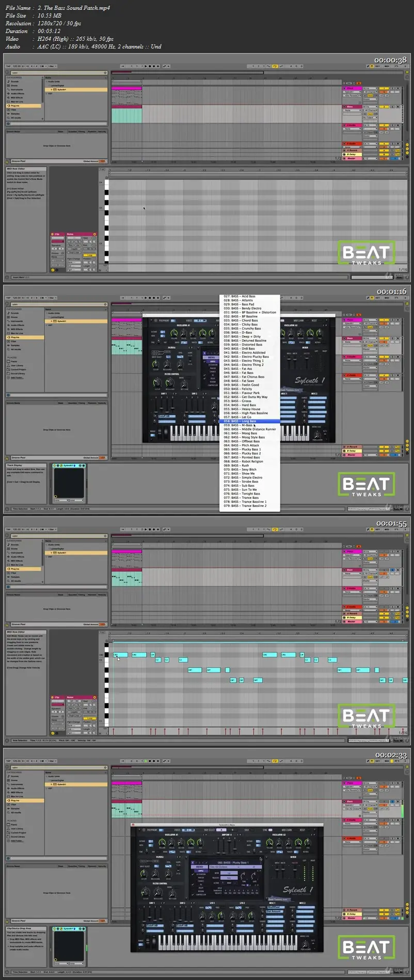The height and width of the screenshot is (980, 414).
Task: Click Sylenth1 device title in 00:01:16 device view
Action: pos(69,465)
